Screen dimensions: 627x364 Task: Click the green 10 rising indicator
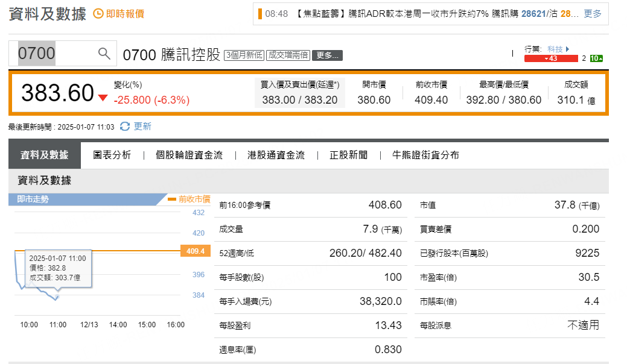(596, 58)
